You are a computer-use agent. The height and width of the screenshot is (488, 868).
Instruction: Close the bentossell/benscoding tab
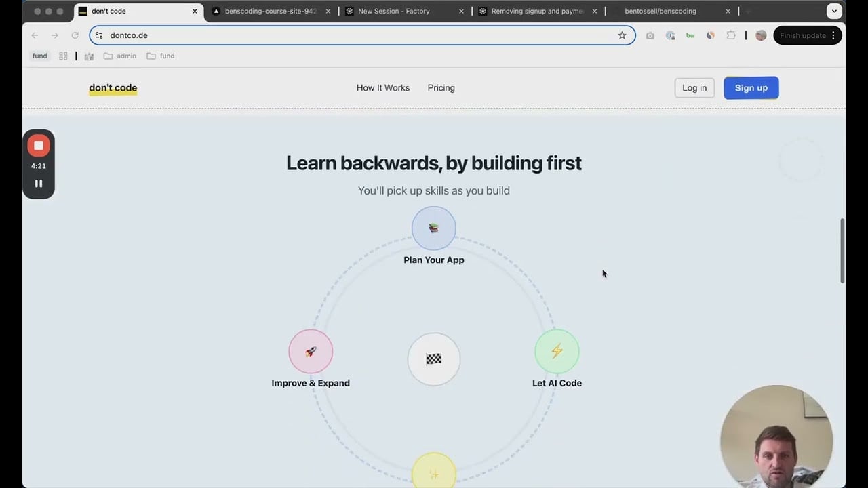[728, 11]
